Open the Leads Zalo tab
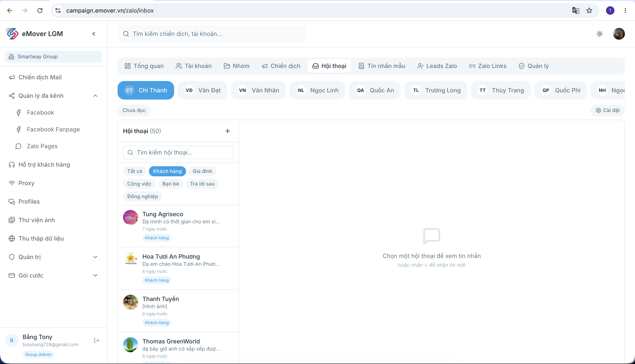This screenshot has width=635, height=364. tap(437, 66)
